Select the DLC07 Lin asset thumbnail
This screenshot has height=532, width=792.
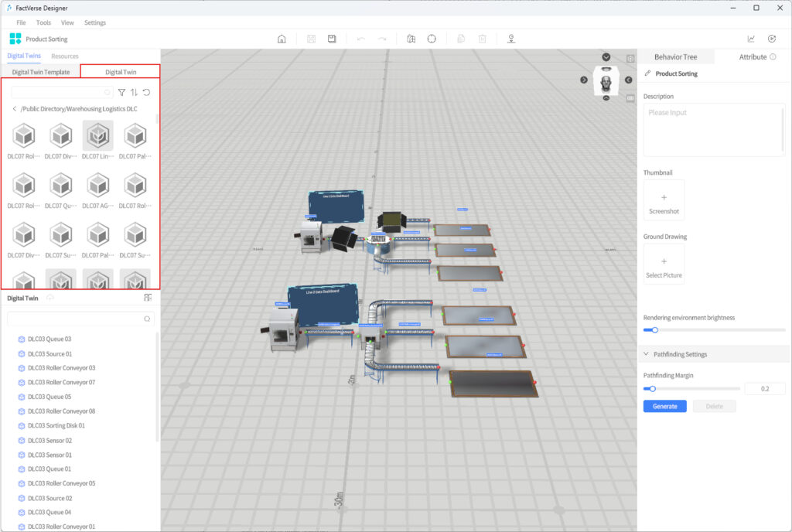pos(98,136)
